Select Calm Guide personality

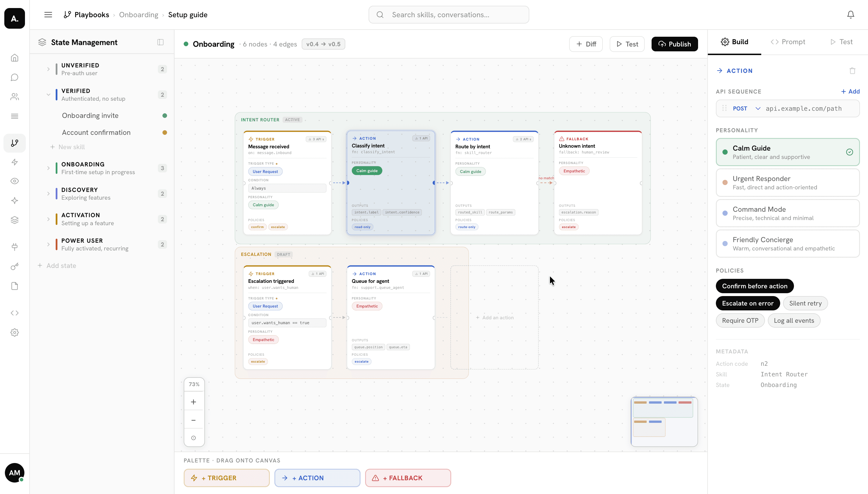(788, 152)
